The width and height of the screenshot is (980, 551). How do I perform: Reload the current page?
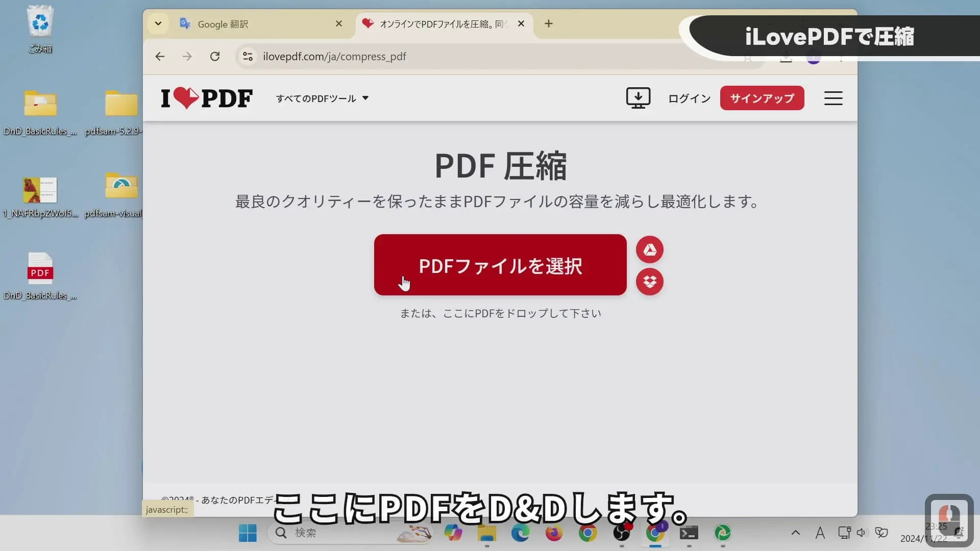[x=215, y=57]
